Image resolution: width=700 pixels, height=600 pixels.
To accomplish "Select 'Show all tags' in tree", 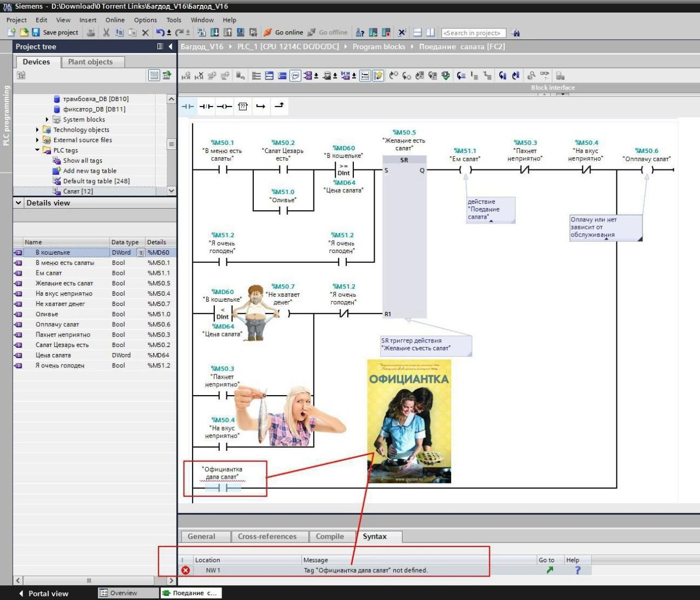I will click(x=83, y=161).
